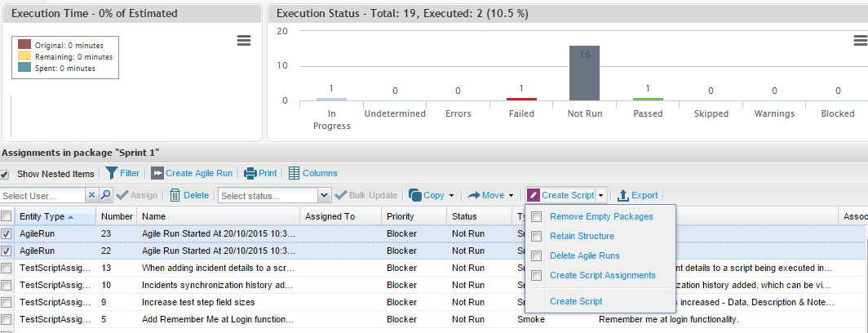
Task: Expand the Select status dropdown
Action: click(324, 195)
